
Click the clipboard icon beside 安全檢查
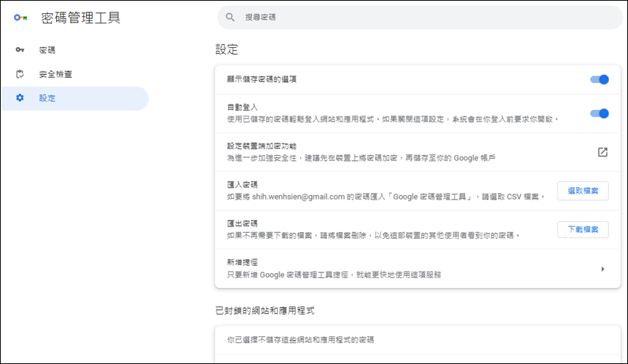point(20,74)
